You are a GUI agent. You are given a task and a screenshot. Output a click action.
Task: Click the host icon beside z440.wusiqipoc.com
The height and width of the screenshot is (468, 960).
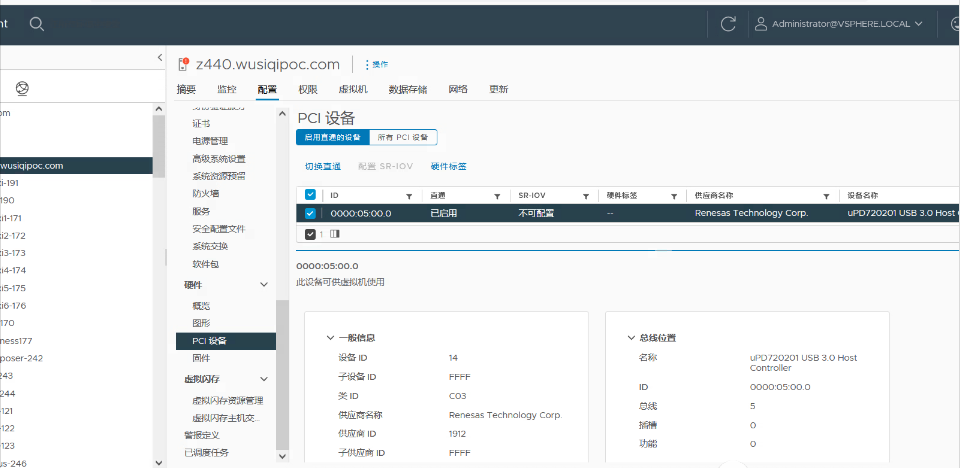[x=182, y=64]
